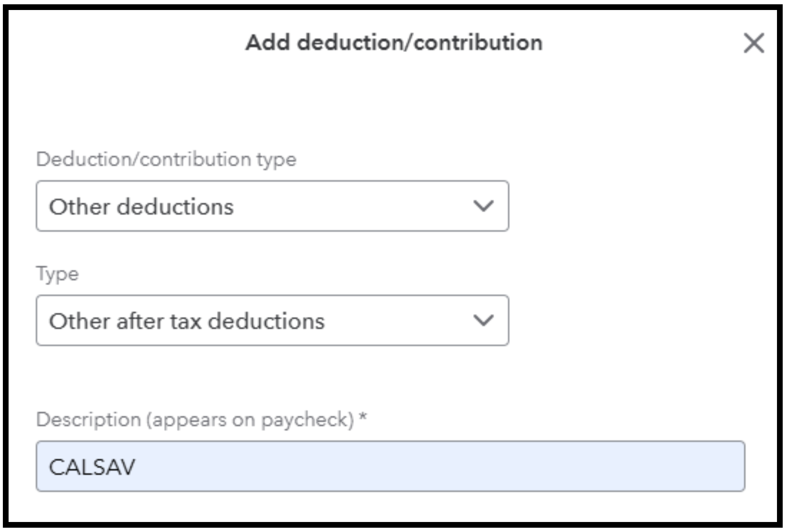This screenshot has height=532, width=787.
Task: Click the required asterisk after Description label
Action: tap(363, 417)
